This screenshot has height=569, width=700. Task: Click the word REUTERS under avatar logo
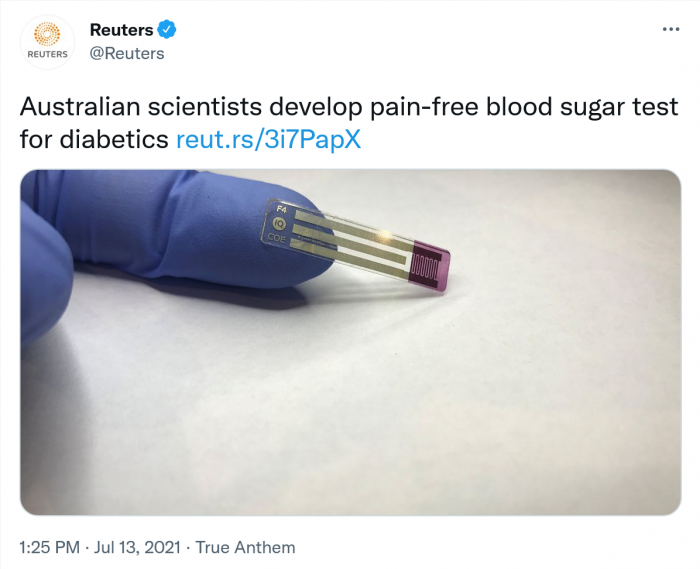[x=47, y=54]
